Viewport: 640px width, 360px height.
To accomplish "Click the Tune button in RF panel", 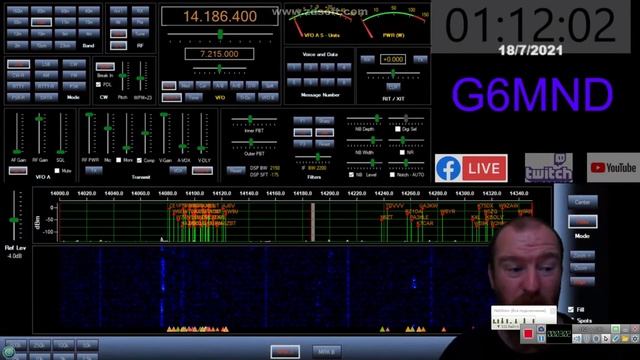I will [140, 33].
